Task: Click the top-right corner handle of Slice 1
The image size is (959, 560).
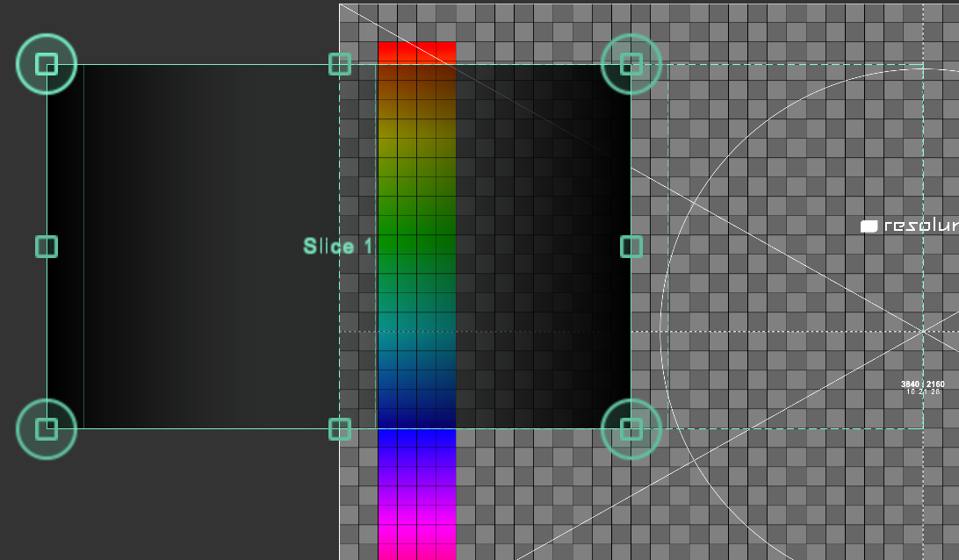Action: (631, 64)
